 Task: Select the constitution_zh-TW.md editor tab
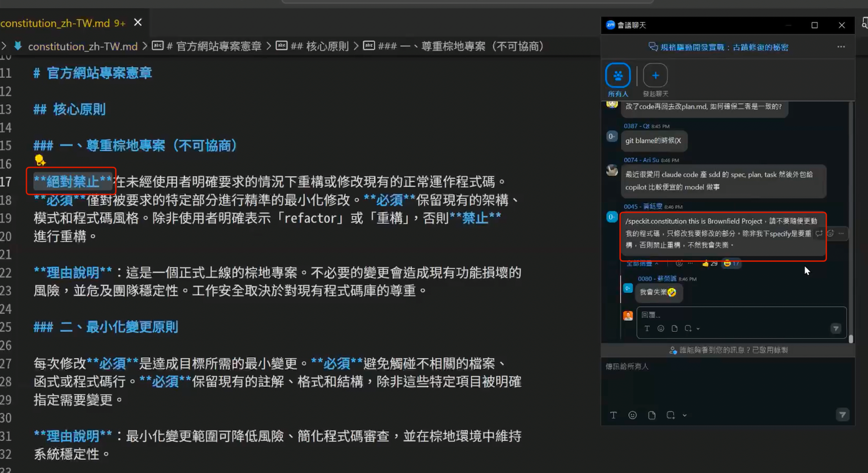click(55, 23)
